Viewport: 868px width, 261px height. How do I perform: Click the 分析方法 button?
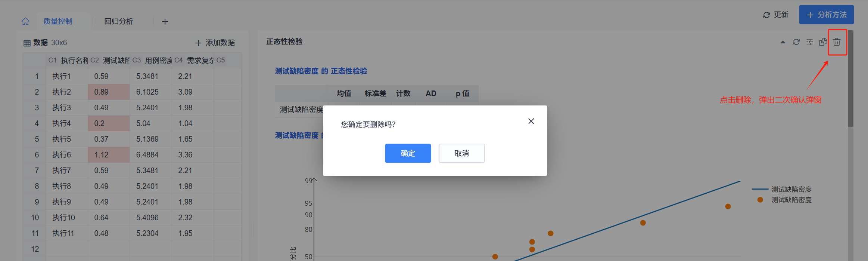pos(826,15)
